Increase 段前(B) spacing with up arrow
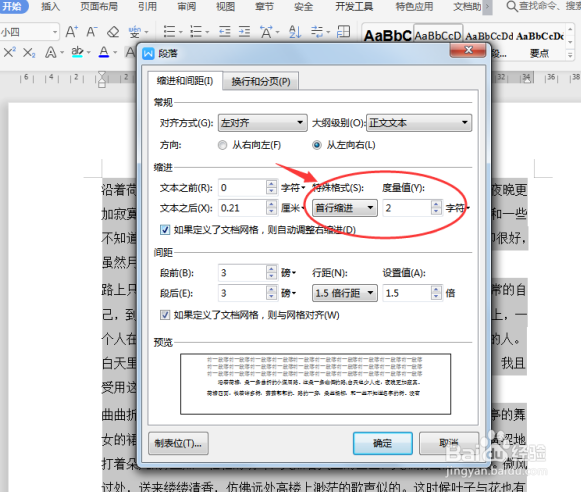581x492 pixels. [272, 269]
